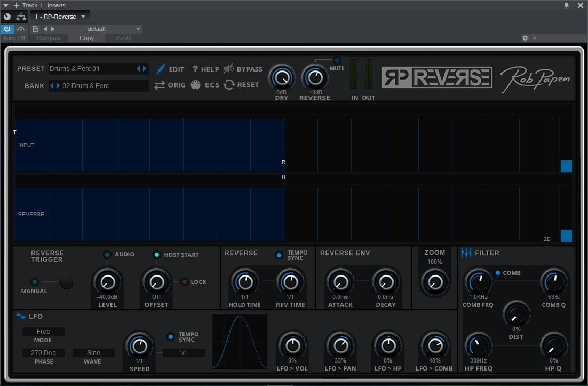Viewport: 588px width, 386px height.
Task: Click the H hold marker in waveform
Action: click(x=283, y=177)
